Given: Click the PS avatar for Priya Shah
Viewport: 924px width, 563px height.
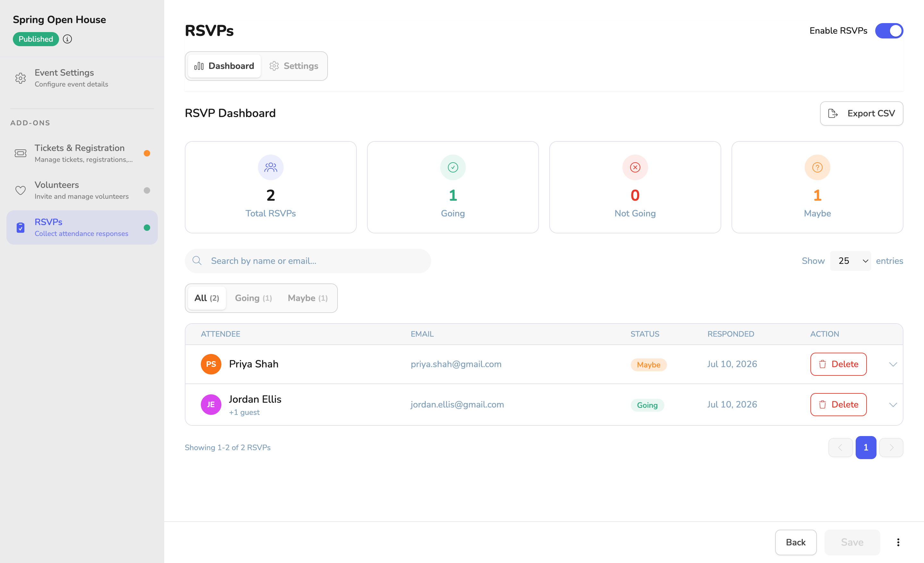Looking at the screenshot, I should coord(211,364).
